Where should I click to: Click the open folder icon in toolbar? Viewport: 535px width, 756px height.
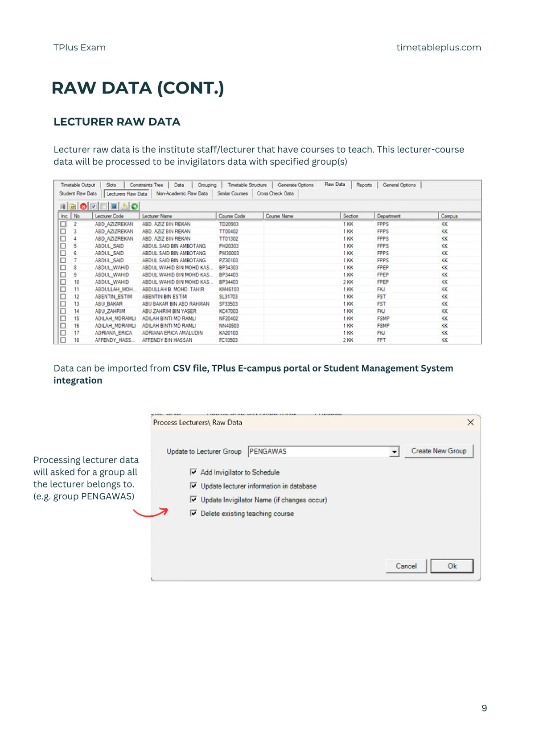click(x=73, y=206)
